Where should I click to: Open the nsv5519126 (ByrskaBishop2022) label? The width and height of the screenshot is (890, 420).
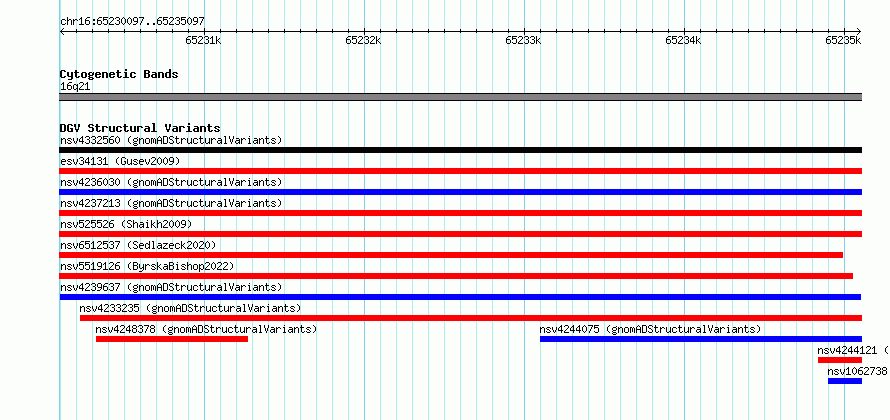click(x=147, y=266)
